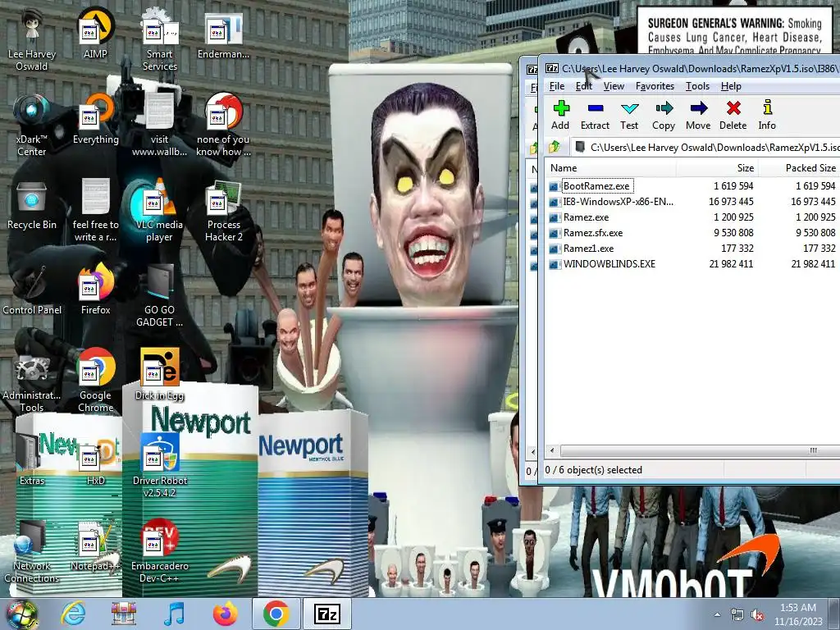
Task: Open the Edit menu in 7-Zip
Action: [x=584, y=86]
